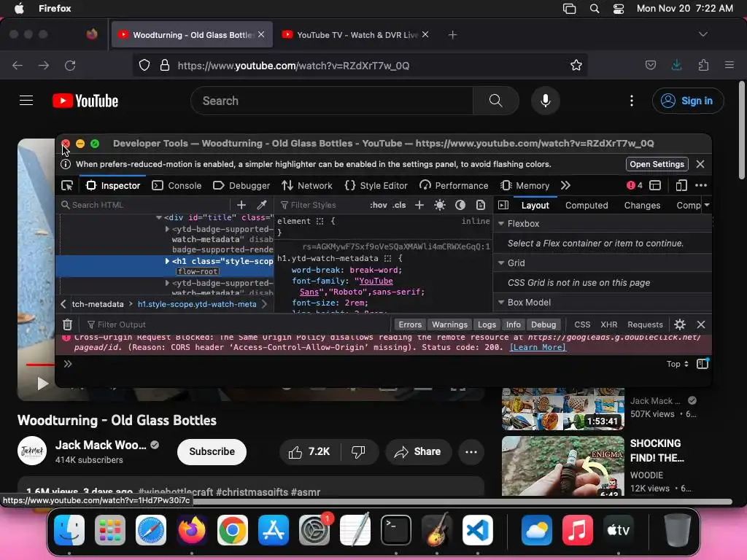The height and width of the screenshot is (560, 747).
Task: Open the YouTube hamburger guide menu
Action: click(26, 101)
